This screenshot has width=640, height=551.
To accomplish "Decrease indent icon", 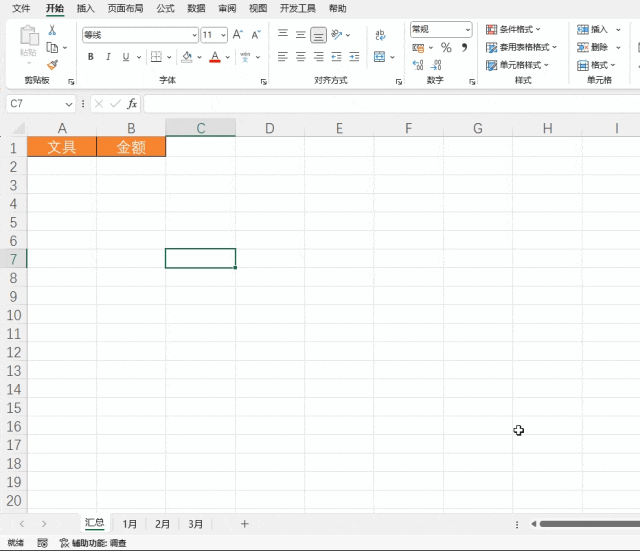I will [336, 57].
